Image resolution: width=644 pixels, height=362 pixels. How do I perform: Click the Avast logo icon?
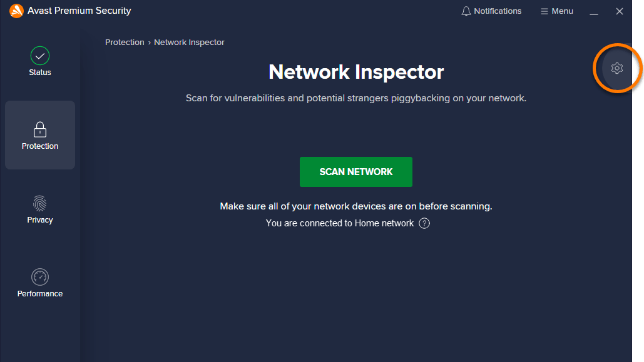click(15, 11)
